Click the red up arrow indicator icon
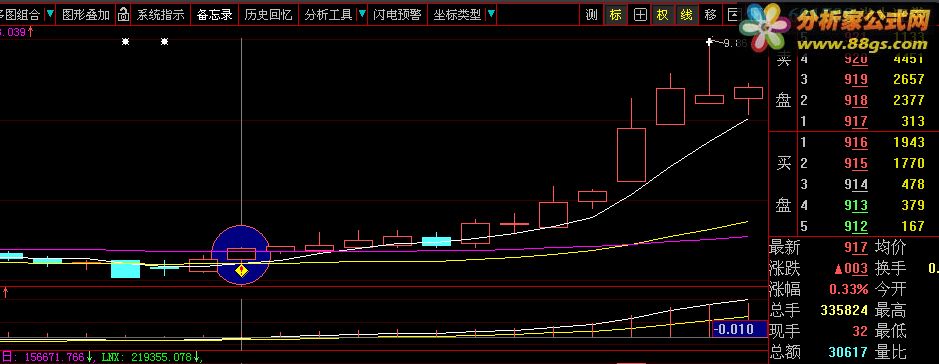This screenshot has height=364, width=939. (x=5, y=292)
